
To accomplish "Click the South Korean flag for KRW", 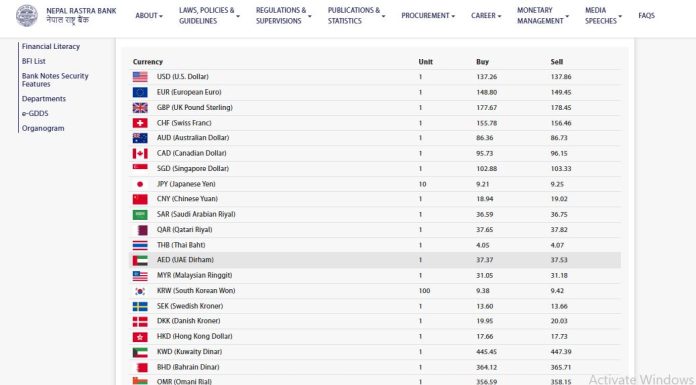I will [x=140, y=291].
